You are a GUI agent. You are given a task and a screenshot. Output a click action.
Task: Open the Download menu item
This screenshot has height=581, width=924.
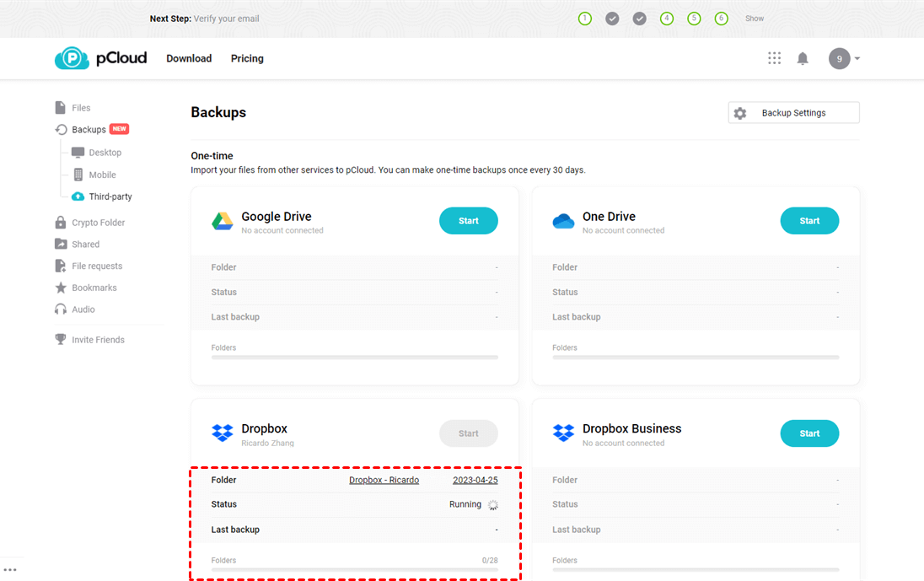[189, 58]
